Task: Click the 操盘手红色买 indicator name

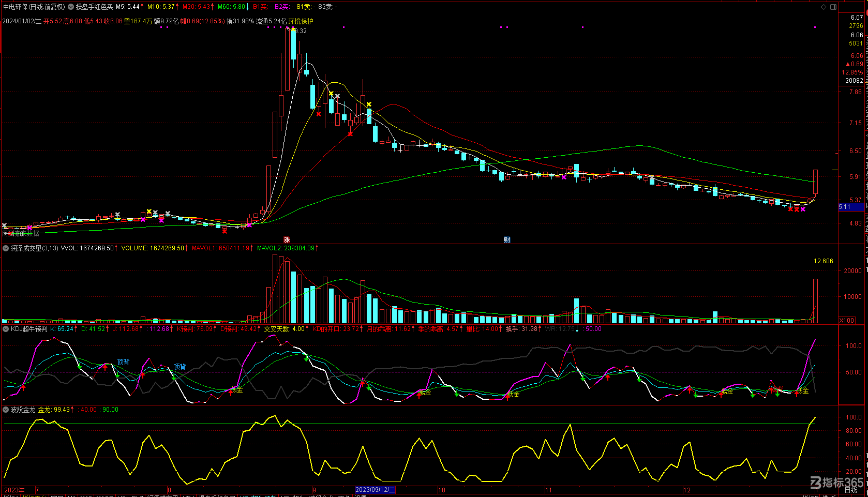Action: (x=94, y=7)
